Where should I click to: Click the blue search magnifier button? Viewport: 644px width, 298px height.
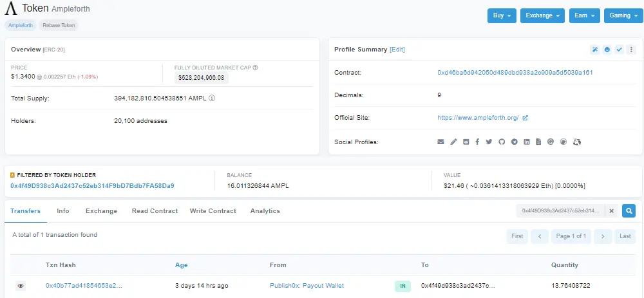click(x=629, y=211)
